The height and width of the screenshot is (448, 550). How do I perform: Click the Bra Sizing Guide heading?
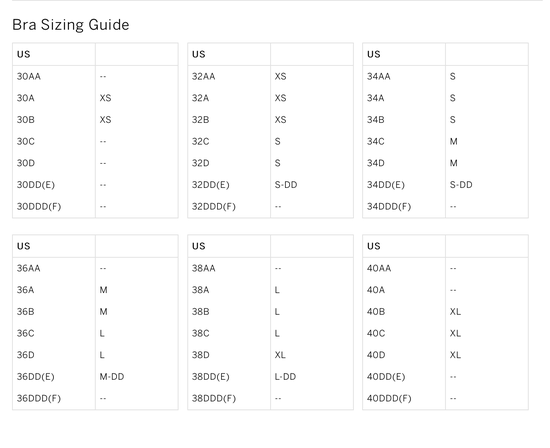pos(71,25)
